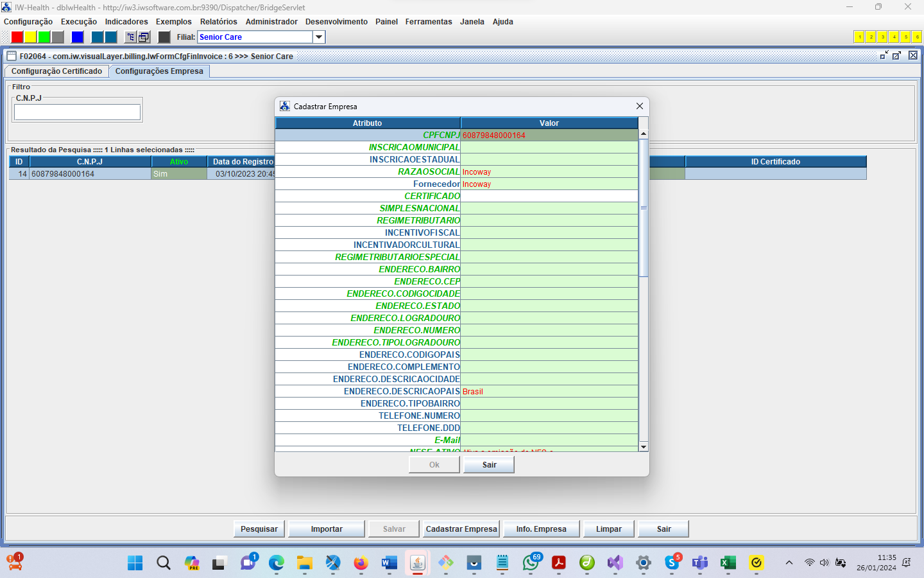Viewport: 924px width, 578px height.
Task: Click the yellow shortcut button numbered 6
Action: point(917,37)
